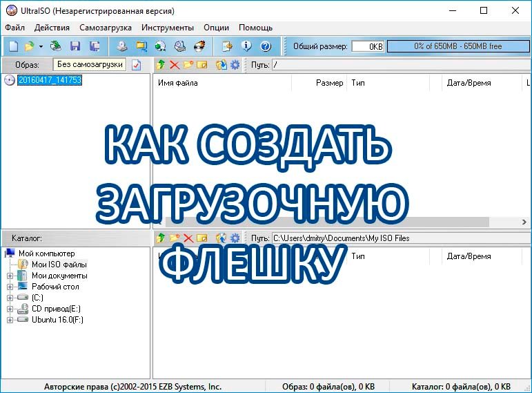This screenshot has height=393, width=532.
Task: Click rename folder icon in image pane
Action: pyautogui.click(x=202, y=64)
